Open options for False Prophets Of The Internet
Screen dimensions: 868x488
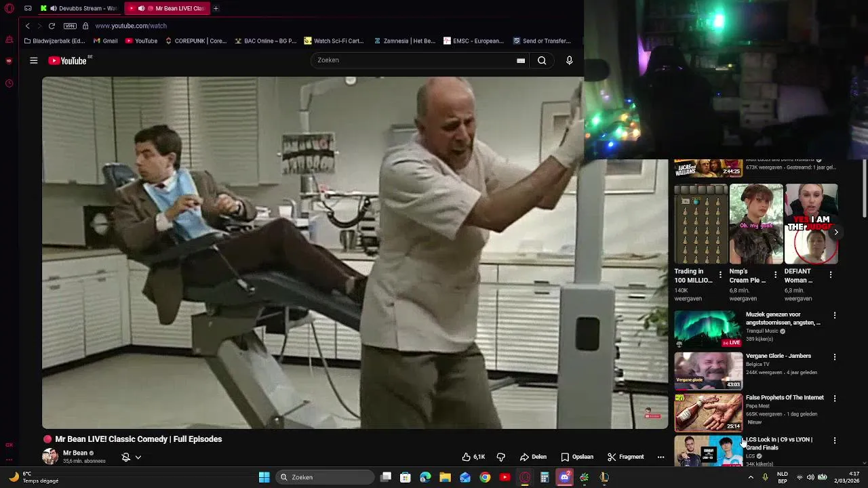tap(835, 399)
